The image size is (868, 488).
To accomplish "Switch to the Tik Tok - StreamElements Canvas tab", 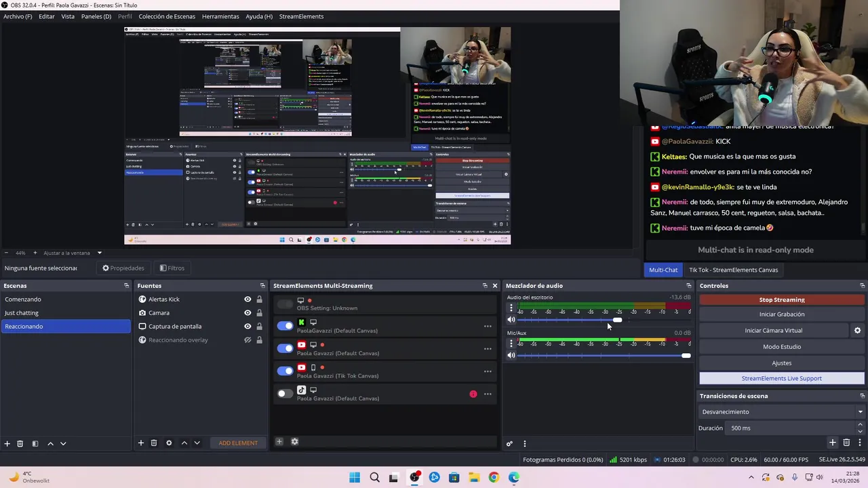I will coord(734,270).
